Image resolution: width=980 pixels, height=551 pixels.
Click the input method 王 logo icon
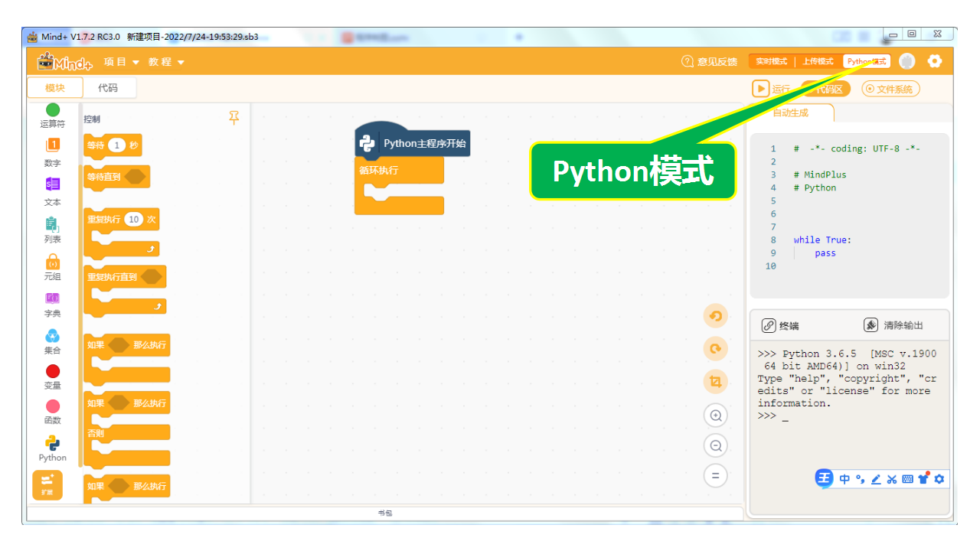[824, 479]
